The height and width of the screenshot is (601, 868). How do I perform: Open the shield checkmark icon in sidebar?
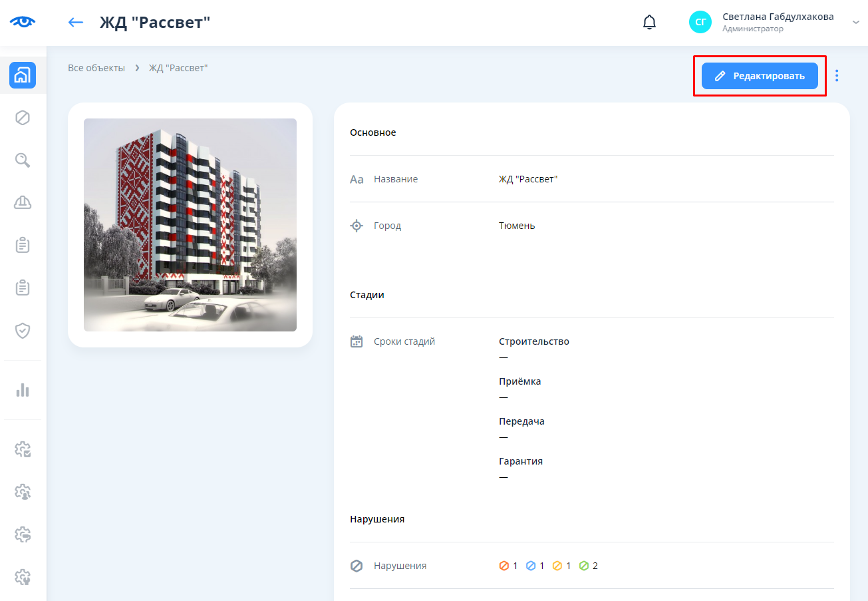tap(23, 331)
